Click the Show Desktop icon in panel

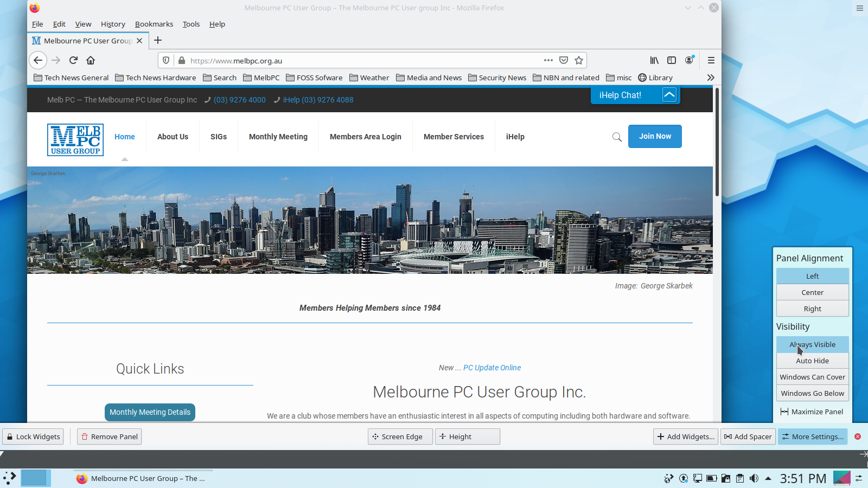tap(842, 478)
